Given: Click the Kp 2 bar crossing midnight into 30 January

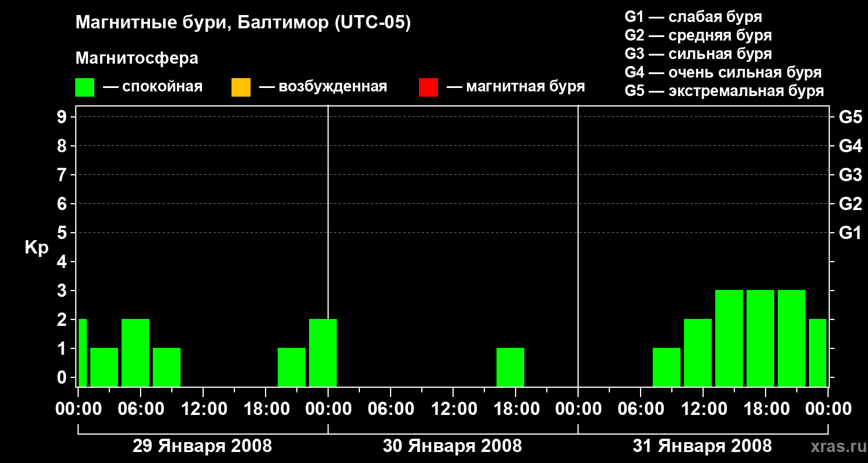Looking at the screenshot, I should tap(323, 352).
